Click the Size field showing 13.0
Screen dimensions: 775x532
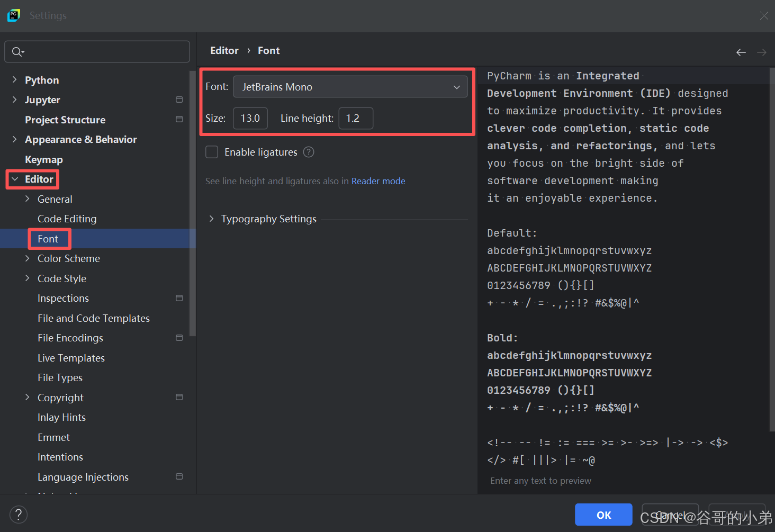(x=250, y=118)
